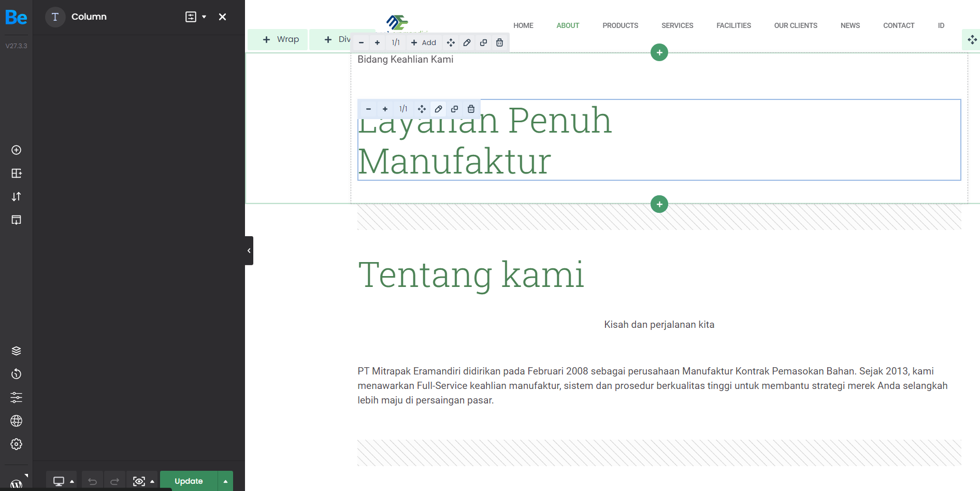Open the ABOUT menu item

coord(568,25)
